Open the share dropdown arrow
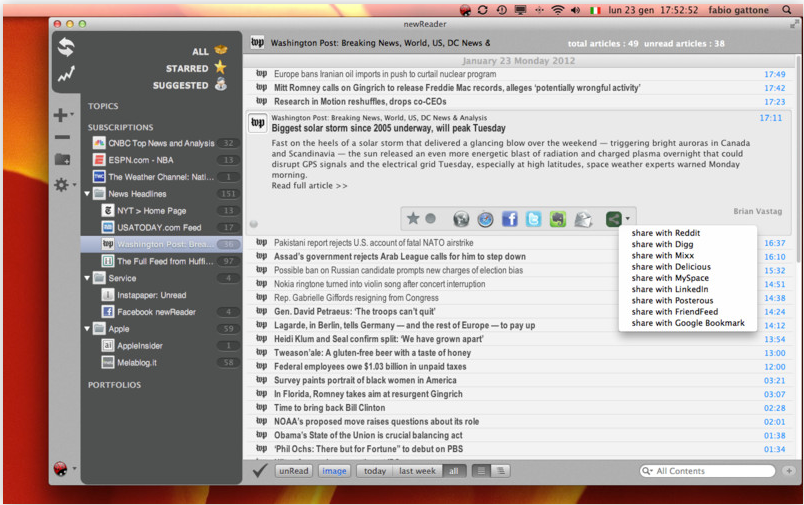This screenshot has width=804, height=505. (628, 218)
